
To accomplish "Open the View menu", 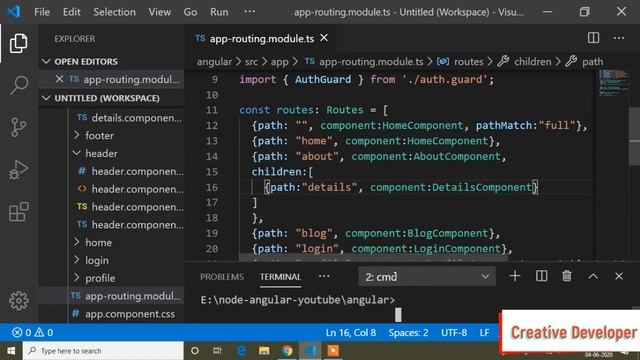I will (160, 12).
